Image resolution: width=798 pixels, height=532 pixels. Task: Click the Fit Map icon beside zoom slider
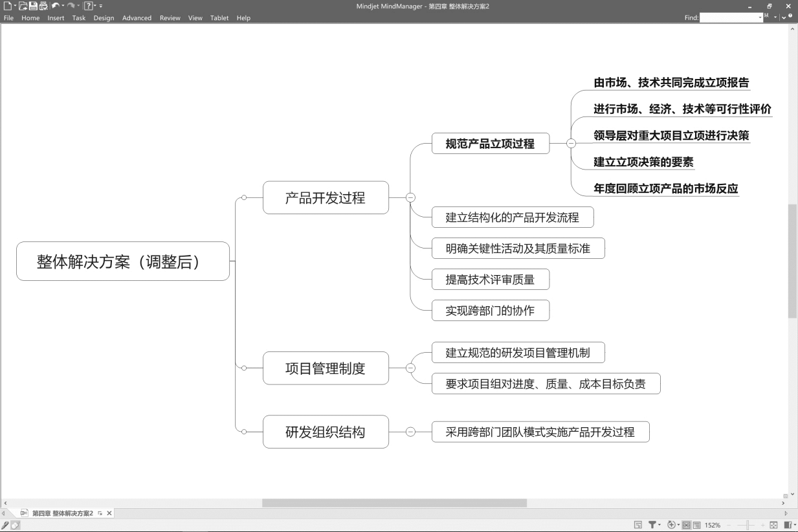click(773, 525)
